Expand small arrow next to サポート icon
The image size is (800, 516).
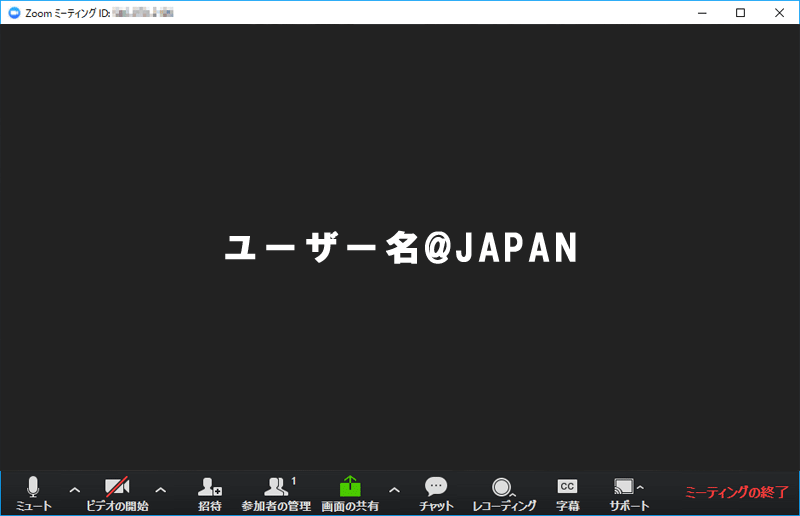click(x=640, y=487)
